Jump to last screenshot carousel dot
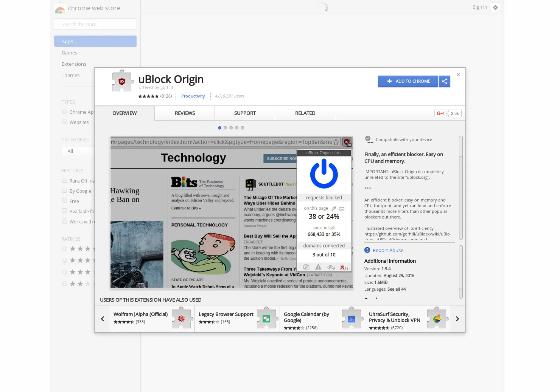Image resolution: width=560 pixels, height=392 pixels. coord(243,128)
